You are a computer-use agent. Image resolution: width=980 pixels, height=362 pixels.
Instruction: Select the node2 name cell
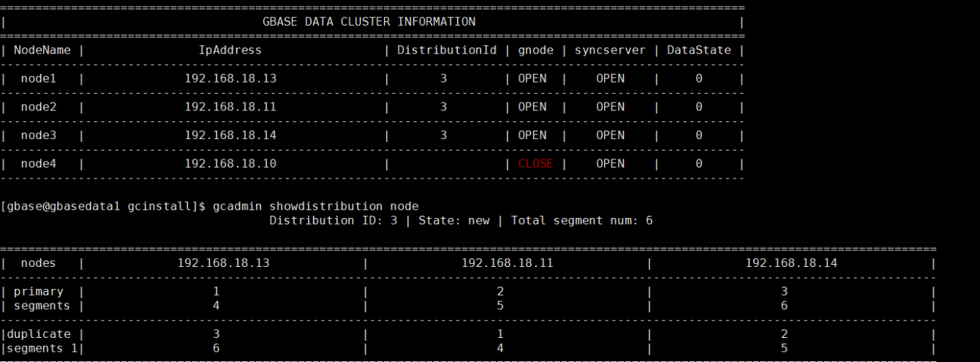pos(39,107)
